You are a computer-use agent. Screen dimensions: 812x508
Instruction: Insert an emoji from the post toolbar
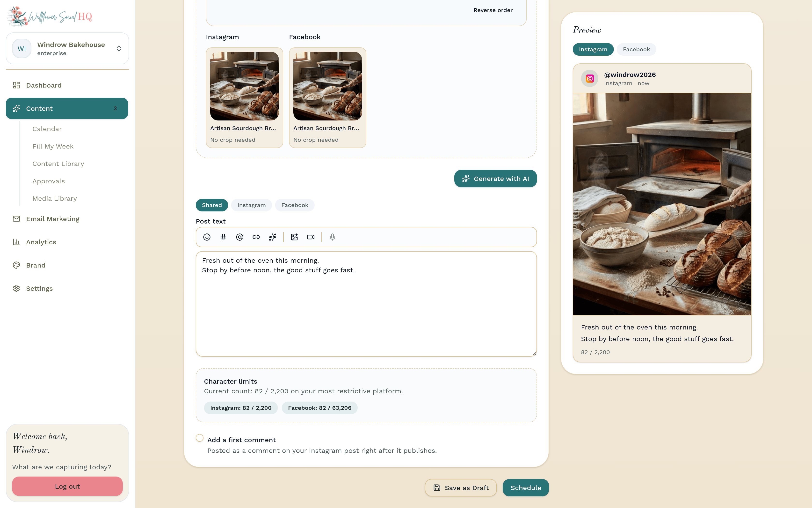point(207,237)
